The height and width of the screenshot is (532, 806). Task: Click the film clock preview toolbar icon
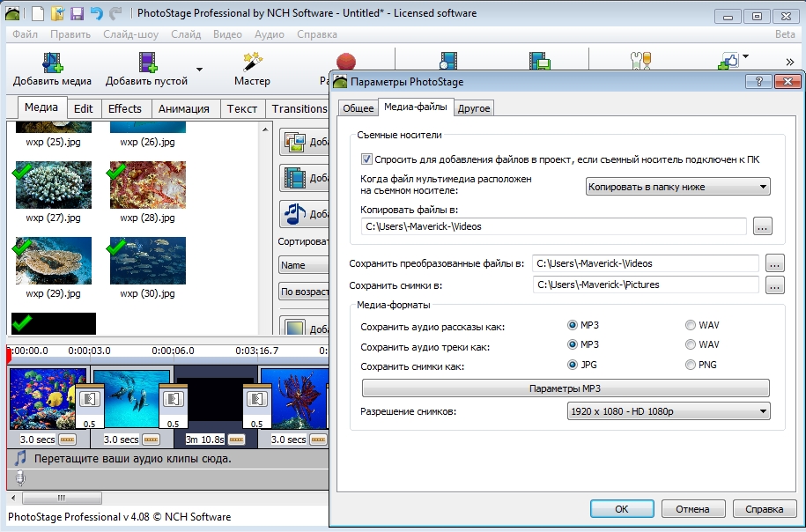coord(447,61)
